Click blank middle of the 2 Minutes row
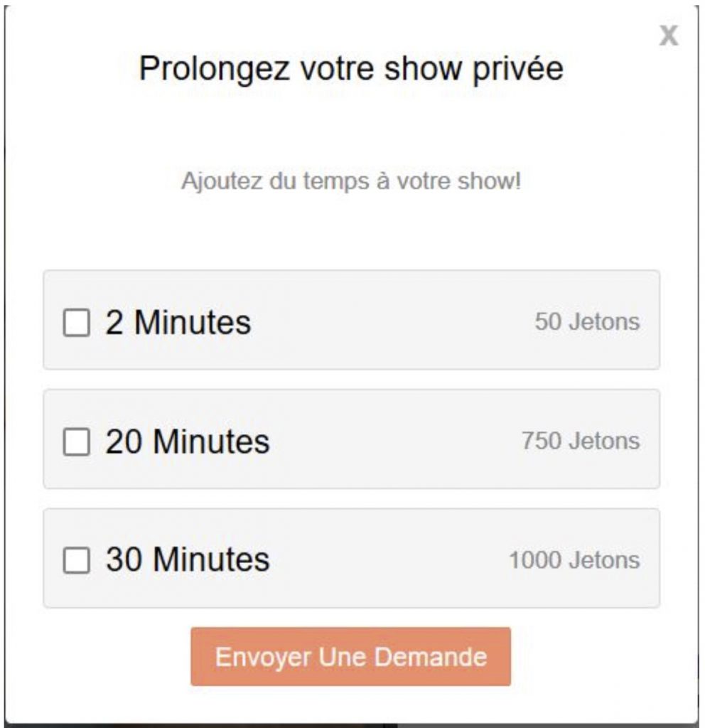 pyautogui.click(x=391, y=321)
